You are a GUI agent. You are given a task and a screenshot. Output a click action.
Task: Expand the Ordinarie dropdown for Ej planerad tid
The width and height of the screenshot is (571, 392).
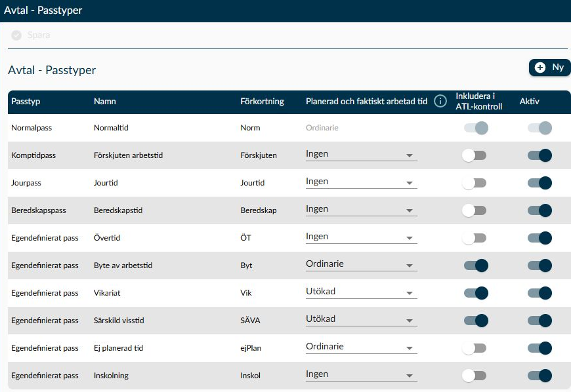click(x=361, y=347)
